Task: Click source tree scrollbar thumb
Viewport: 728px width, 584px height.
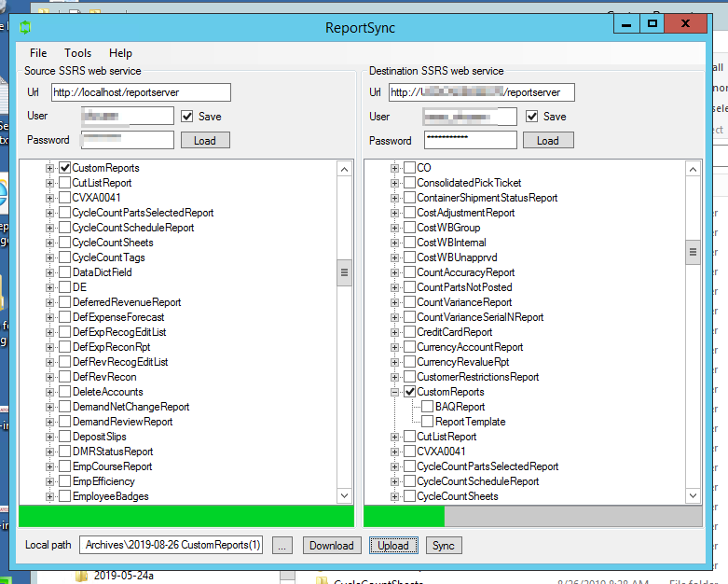Action: 344,272
